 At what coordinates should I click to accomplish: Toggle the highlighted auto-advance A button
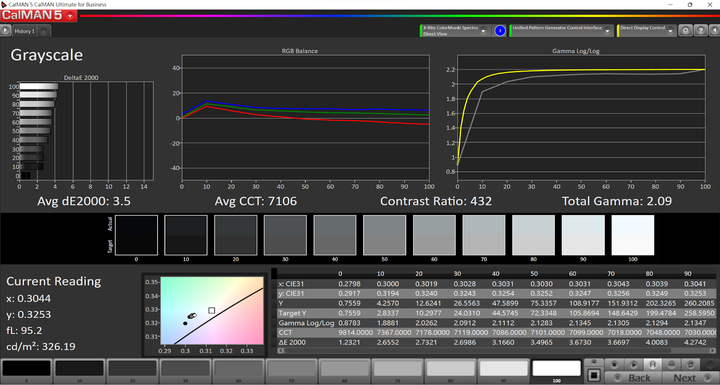point(652,364)
